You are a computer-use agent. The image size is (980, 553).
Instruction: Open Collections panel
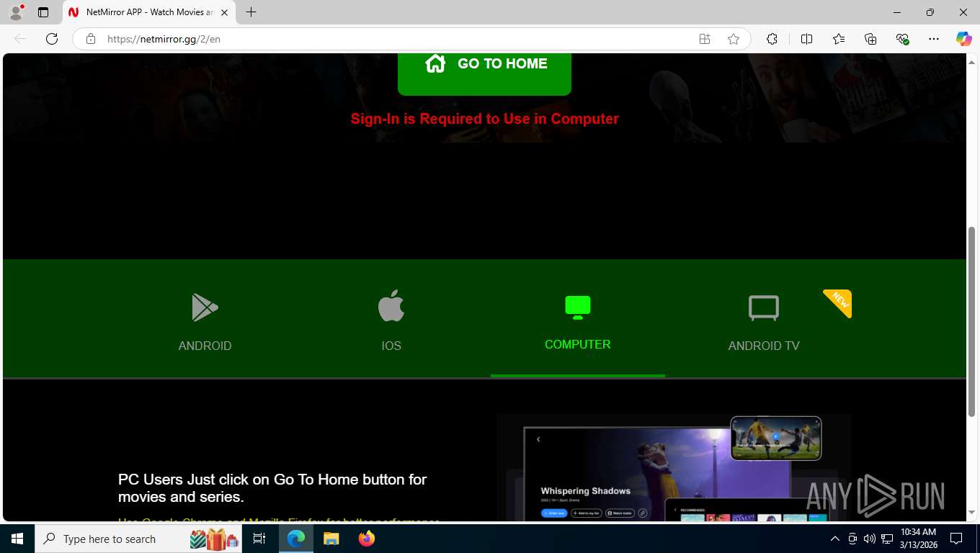[870, 39]
